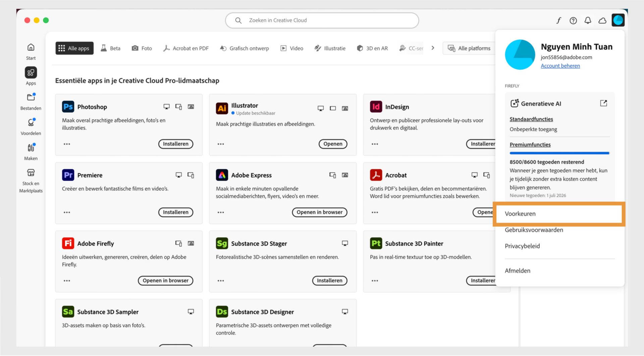The height and width of the screenshot is (356, 644).
Task: Click the Adobe Express app icon
Action: pyautogui.click(x=222, y=175)
